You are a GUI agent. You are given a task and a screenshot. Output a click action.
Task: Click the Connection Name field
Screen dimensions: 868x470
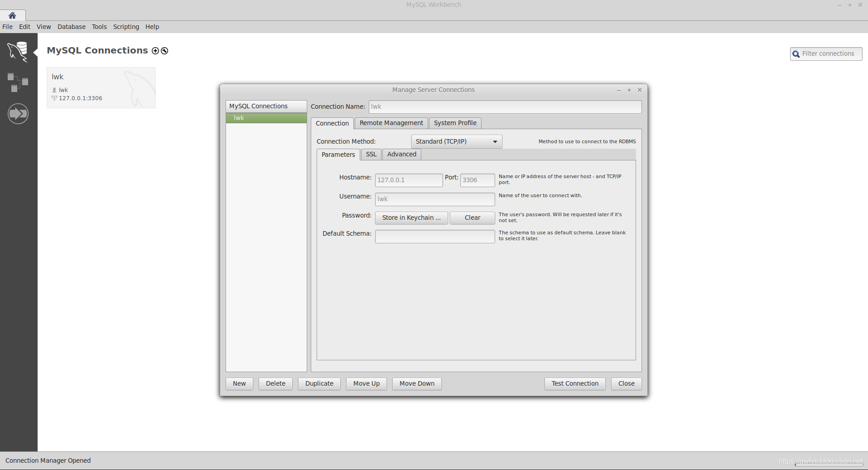point(505,107)
